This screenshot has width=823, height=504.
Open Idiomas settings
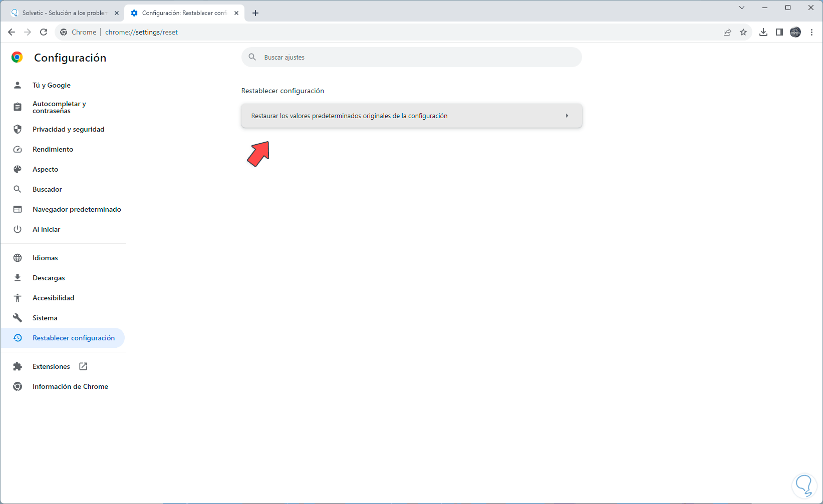point(63,258)
